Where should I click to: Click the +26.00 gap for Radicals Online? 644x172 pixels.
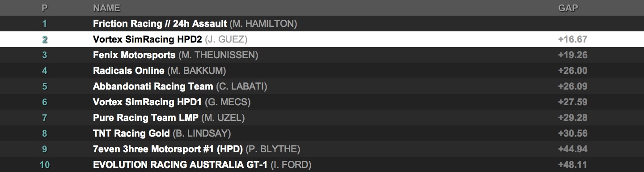[572, 71]
